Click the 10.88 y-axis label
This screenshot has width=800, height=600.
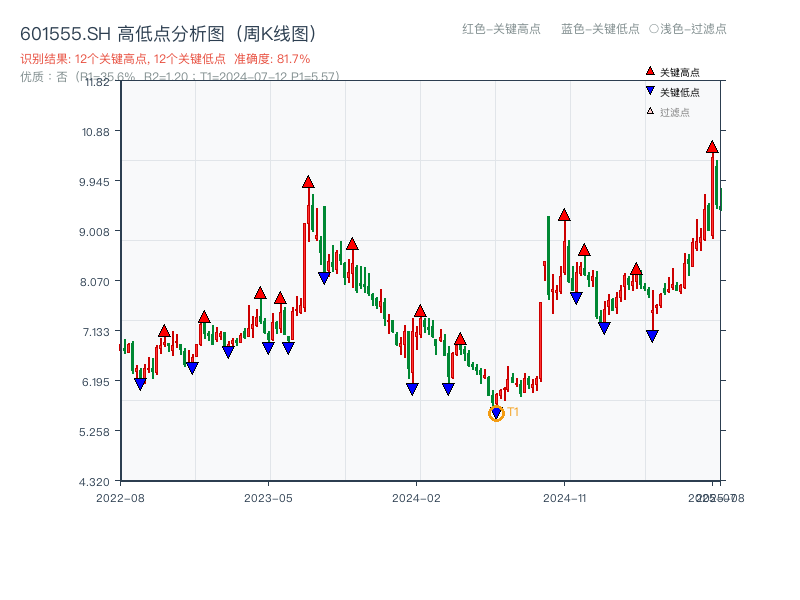click(x=96, y=132)
